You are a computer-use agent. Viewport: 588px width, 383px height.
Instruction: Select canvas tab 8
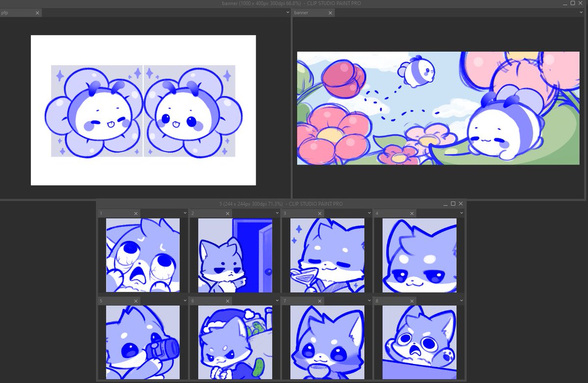(x=390, y=300)
